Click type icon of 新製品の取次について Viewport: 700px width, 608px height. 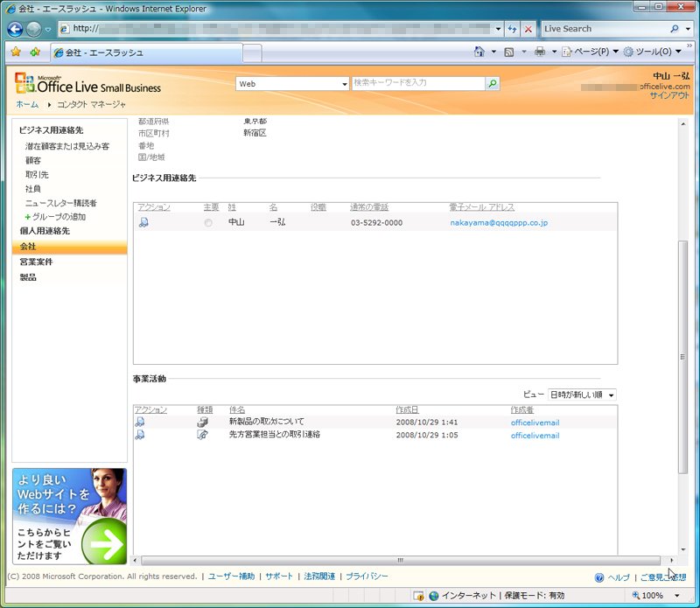click(203, 422)
